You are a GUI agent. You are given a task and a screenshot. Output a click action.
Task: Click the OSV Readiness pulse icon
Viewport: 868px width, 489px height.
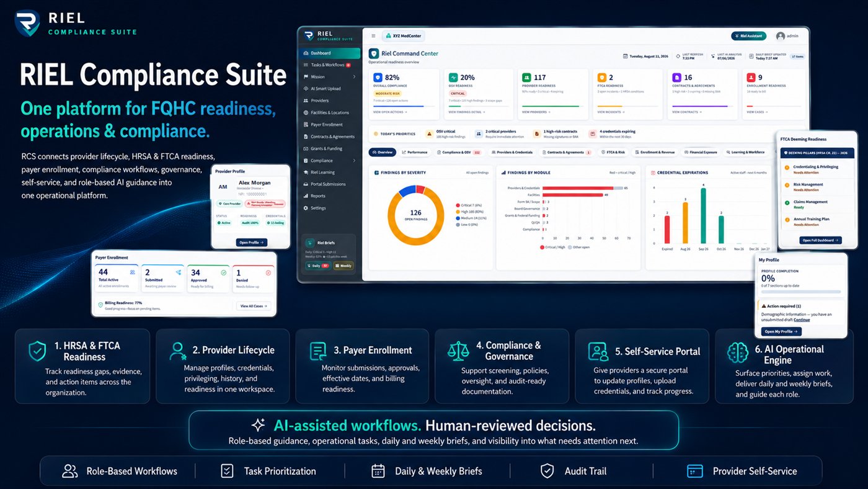(453, 78)
